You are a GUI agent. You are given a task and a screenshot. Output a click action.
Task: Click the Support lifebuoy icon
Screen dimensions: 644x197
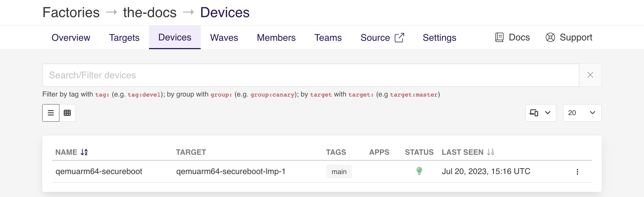(550, 38)
